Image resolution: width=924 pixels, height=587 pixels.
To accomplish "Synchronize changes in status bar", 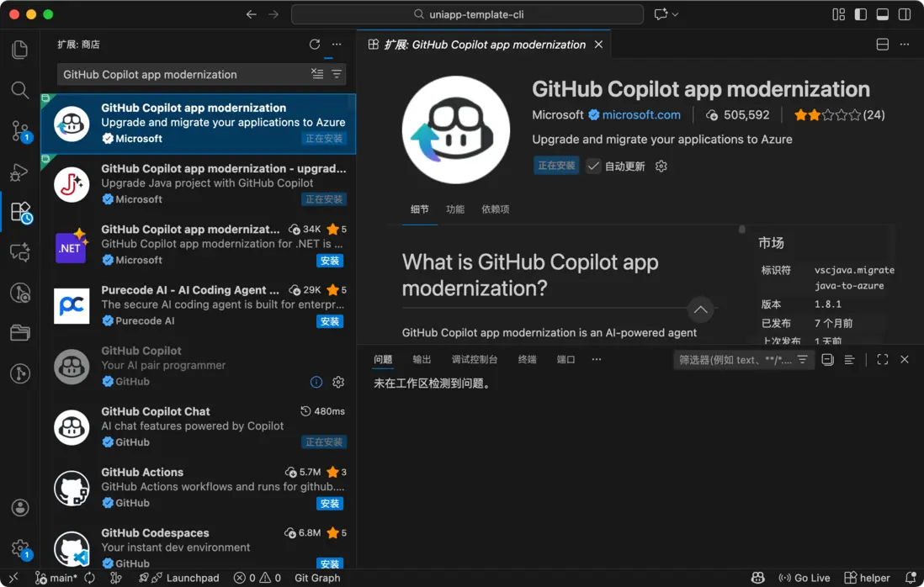I will click(x=89, y=578).
